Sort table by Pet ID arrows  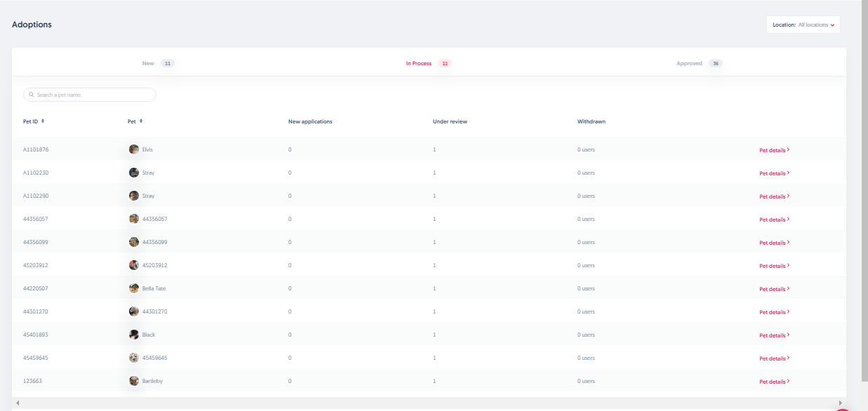[x=43, y=121]
